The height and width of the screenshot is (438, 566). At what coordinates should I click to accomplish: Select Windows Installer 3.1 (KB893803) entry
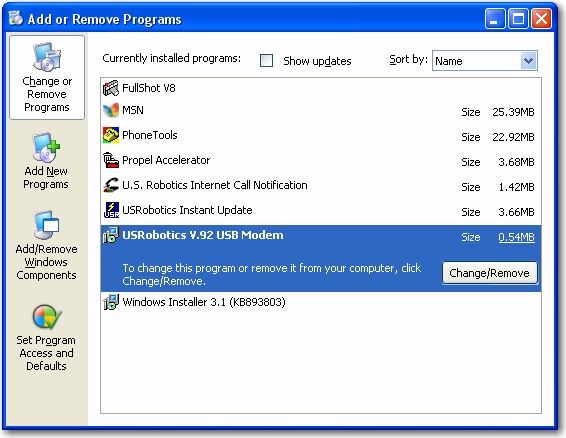[321, 302]
